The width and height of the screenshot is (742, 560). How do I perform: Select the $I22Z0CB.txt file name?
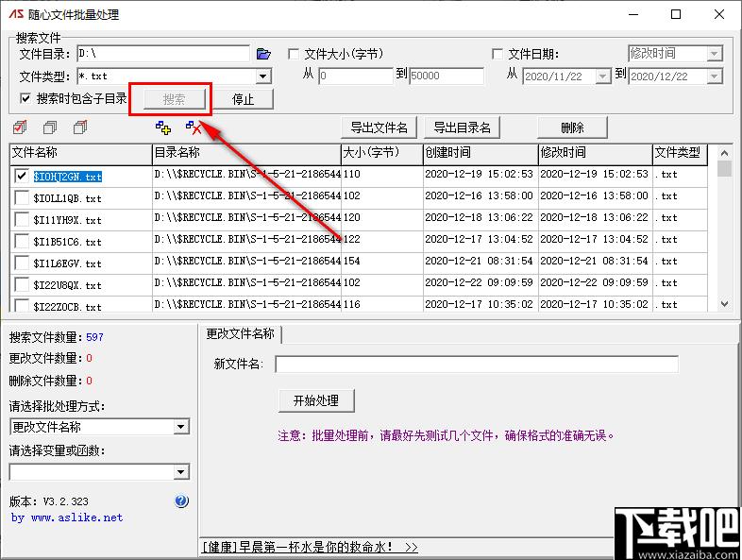coord(68,307)
